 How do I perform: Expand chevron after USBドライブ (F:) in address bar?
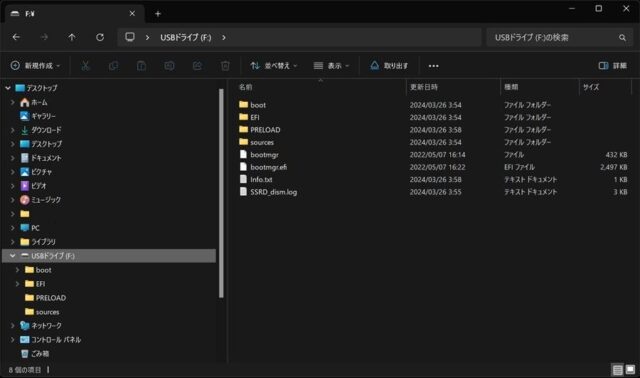point(224,38)
